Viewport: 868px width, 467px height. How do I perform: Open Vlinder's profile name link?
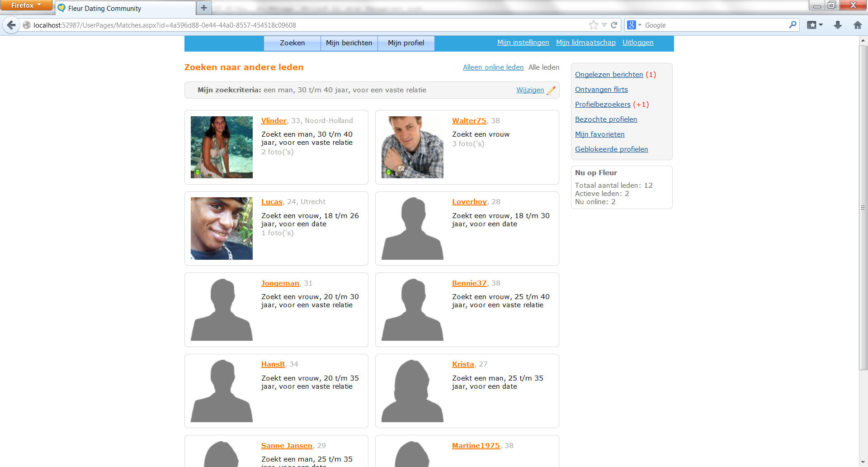[x=274, y=121]
